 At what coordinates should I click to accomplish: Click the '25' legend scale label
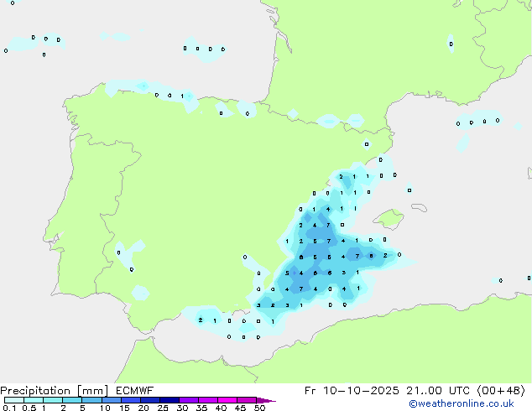163,408
